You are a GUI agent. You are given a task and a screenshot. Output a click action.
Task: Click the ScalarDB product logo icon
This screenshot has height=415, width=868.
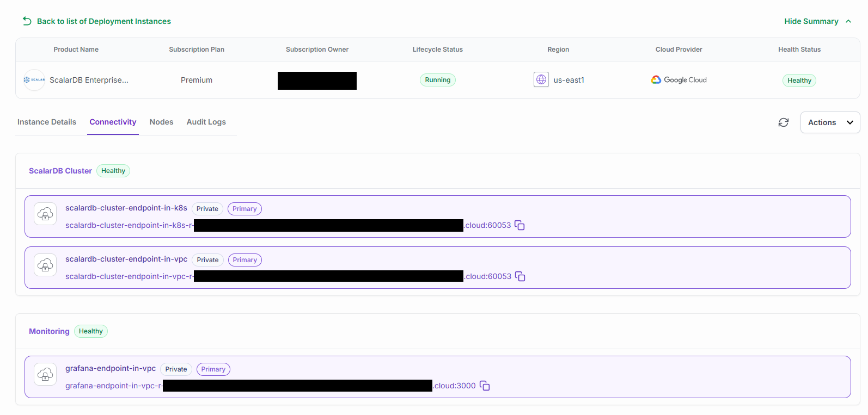34,80
